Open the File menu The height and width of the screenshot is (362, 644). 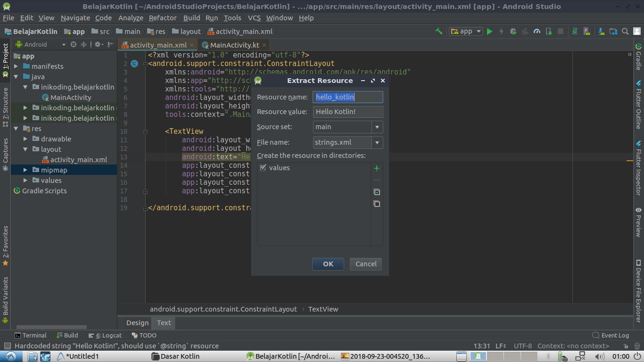tap(8, 18)
